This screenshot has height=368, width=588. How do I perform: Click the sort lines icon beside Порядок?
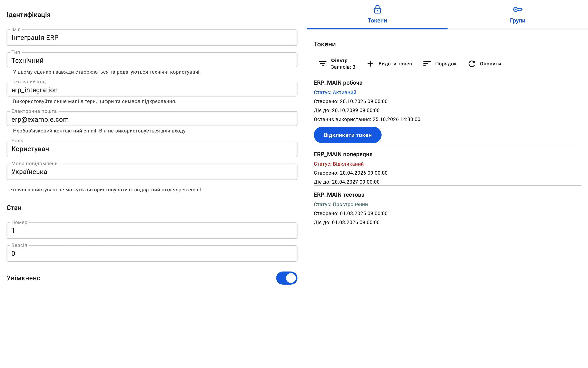(427, 64)
